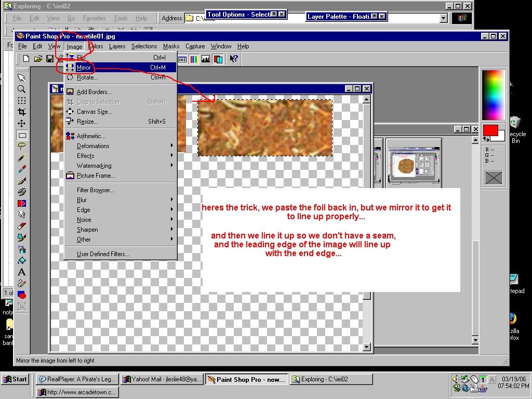Choose Mirror from the Image menu
Screen dimensions: 532x399
pyautogui.click(x=121, y=68)
